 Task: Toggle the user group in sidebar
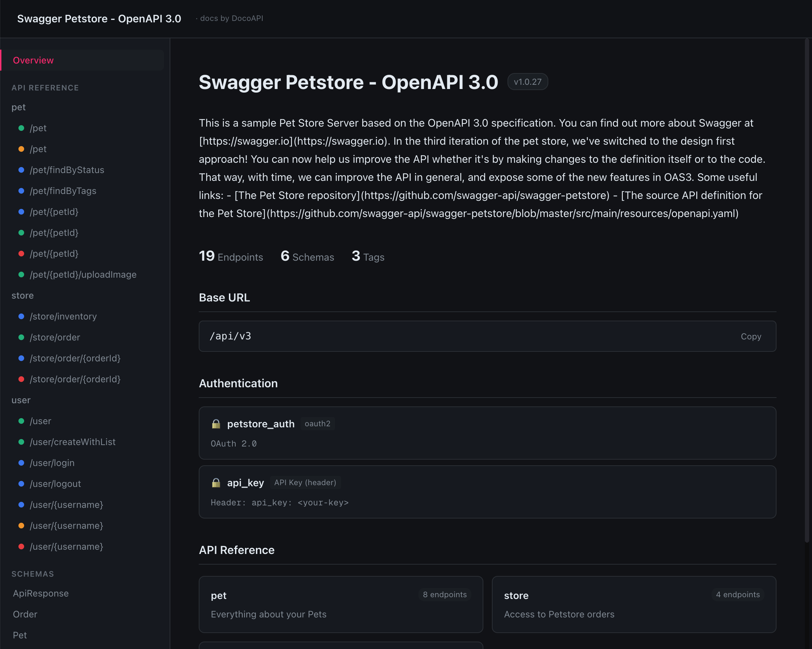point(21,400)
